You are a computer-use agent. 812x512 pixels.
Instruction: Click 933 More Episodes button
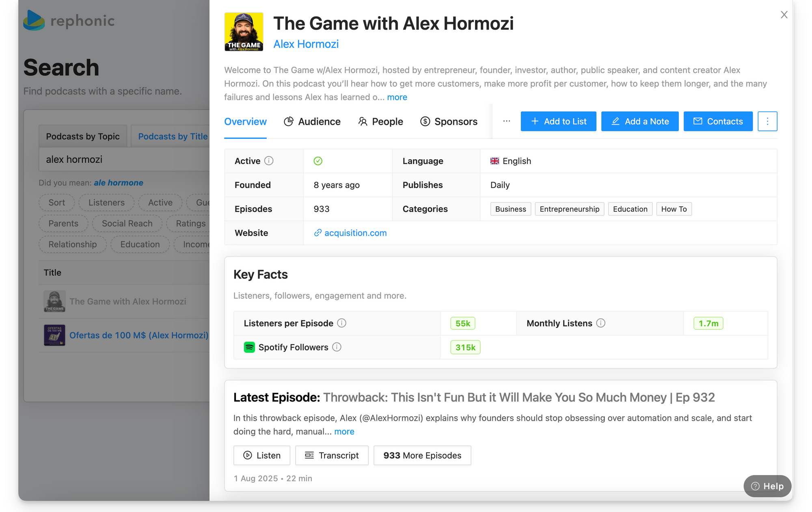click(x=422, y=456)
